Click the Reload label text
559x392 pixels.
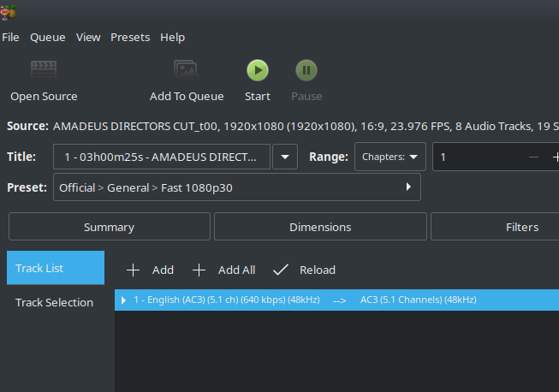click(x=318, y=270)
